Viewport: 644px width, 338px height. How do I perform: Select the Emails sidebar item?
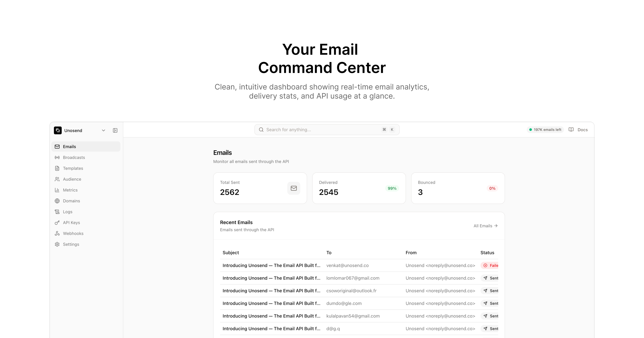tap(69, 146)
